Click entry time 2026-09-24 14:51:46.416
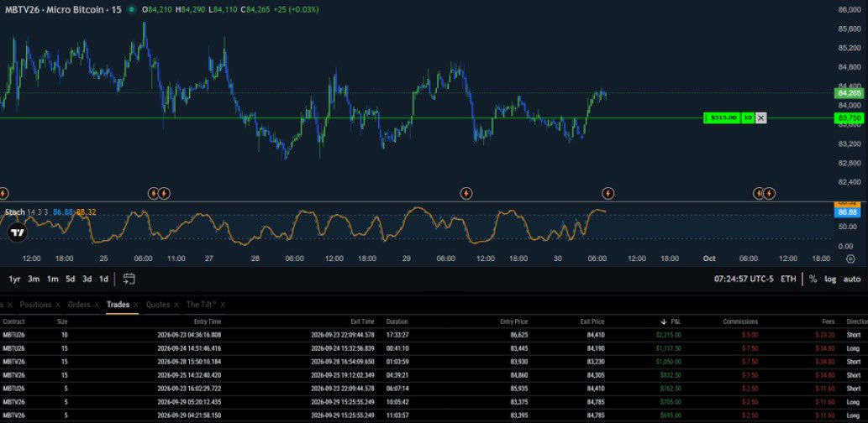868x423 pixels. pos(189,348)
